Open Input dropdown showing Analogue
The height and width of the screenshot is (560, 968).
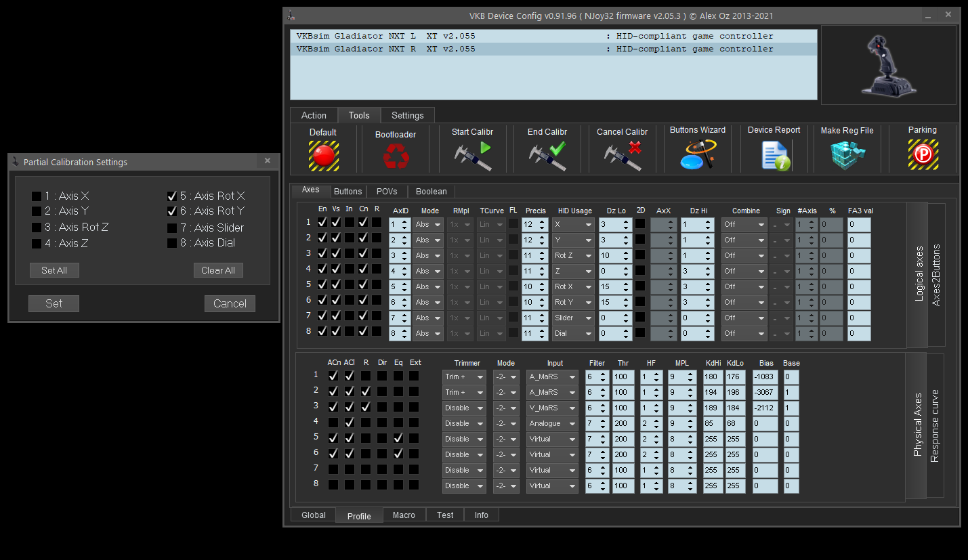(x=552, y=423)
